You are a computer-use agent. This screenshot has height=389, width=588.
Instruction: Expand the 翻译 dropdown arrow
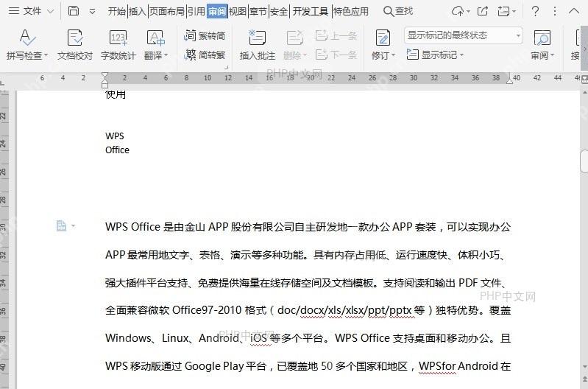click(x=166, y=55)
